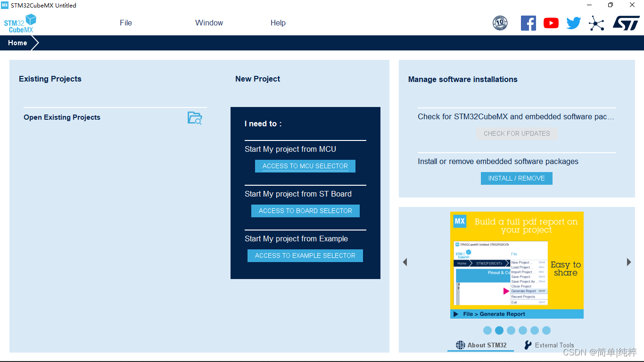Select the second carousel dot
Screen dimensions: 644x362
click(499, 330)
